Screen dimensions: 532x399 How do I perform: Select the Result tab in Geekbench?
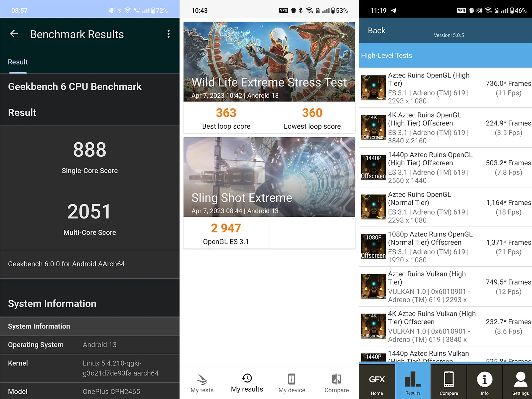coord(18,62)
